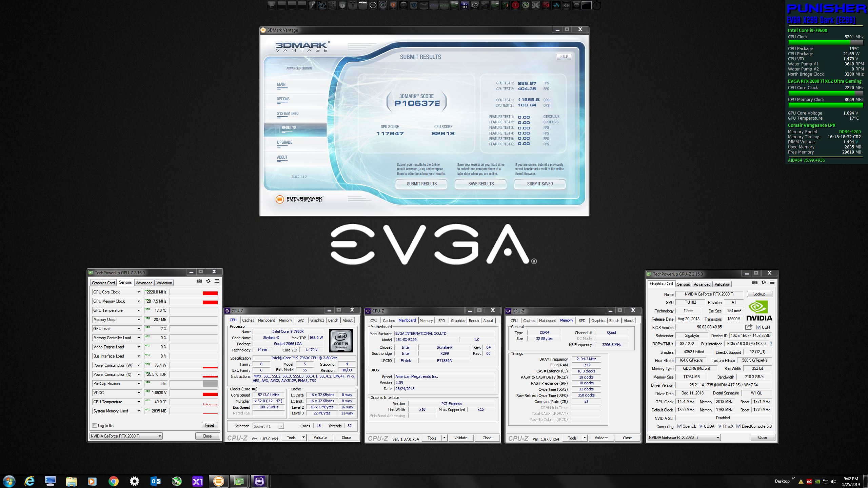Open GPU selector dropdown in GPU-Z Sensors window
Viewport: 868px width, 488px height.
click(x=126, y=436)
